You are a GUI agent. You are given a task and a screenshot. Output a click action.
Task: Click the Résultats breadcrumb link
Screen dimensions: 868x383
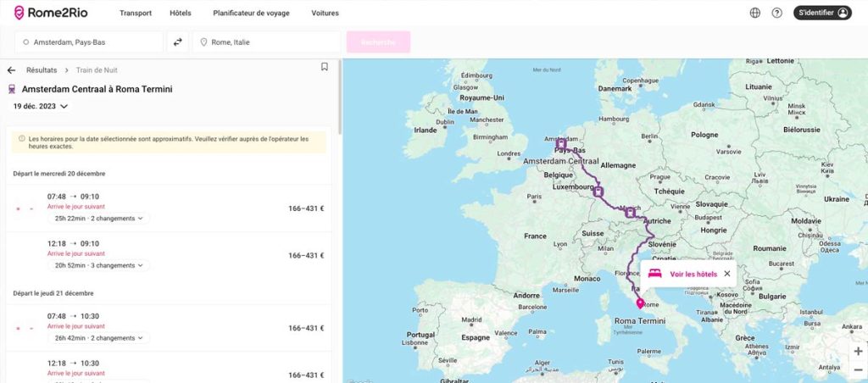click(42, 70)
